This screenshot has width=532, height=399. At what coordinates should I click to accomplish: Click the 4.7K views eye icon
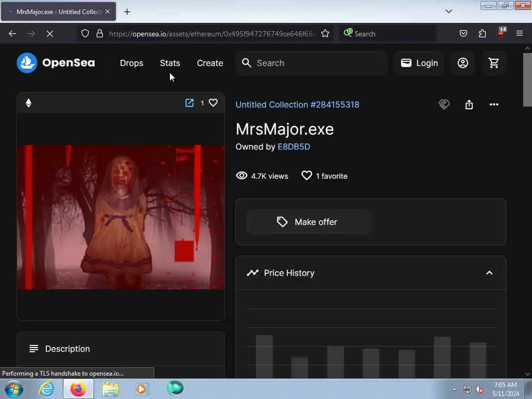[x=242, y=176]
